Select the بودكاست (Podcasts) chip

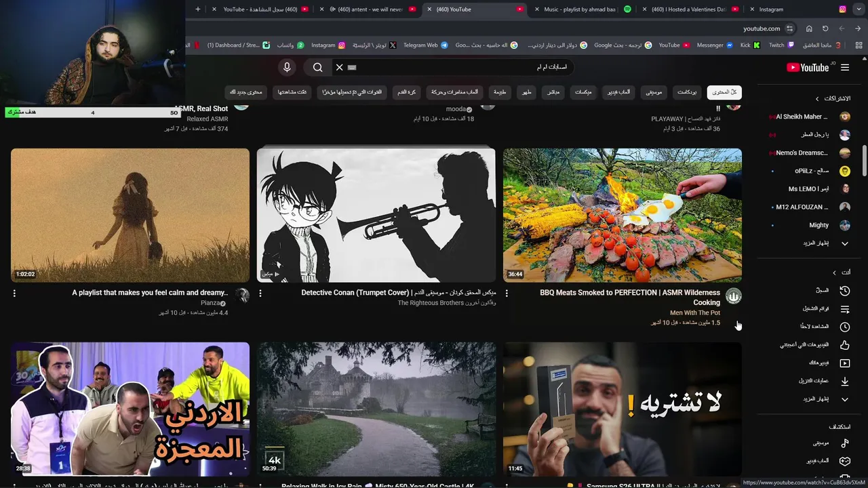(688, 92)
